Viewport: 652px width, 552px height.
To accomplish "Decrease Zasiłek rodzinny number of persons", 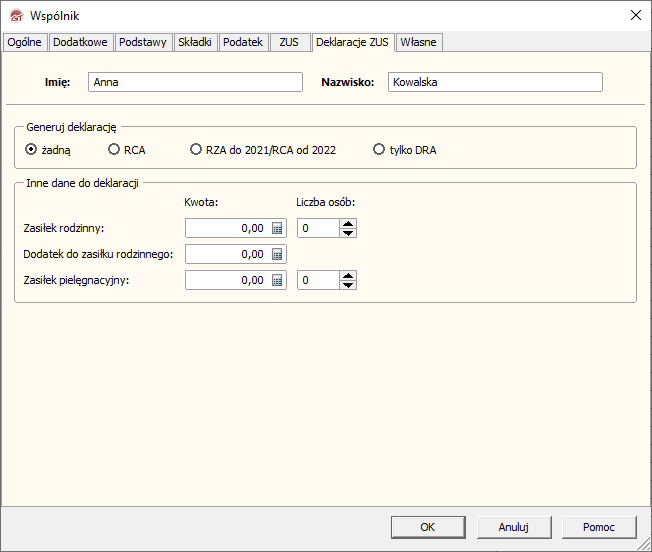I will (348, 233).
